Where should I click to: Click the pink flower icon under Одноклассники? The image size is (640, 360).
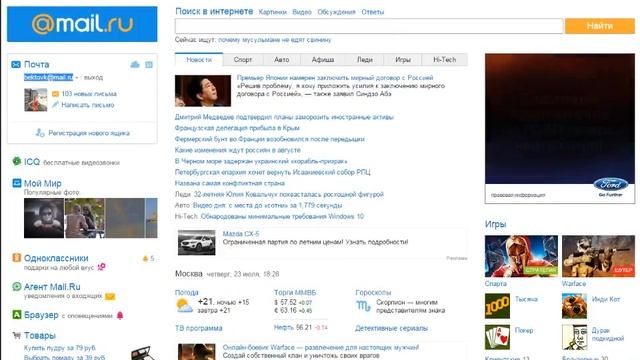pos(101,267)
